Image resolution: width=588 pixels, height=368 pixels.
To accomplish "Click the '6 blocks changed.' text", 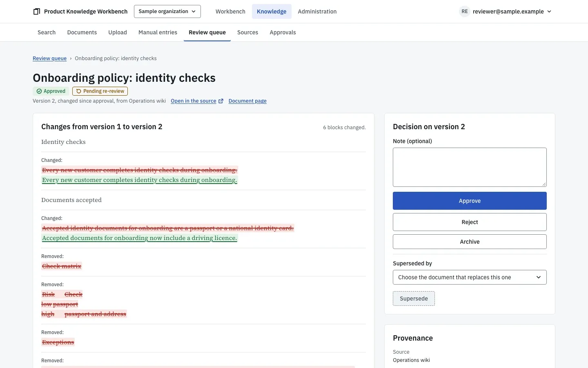I will coord(344,128).
